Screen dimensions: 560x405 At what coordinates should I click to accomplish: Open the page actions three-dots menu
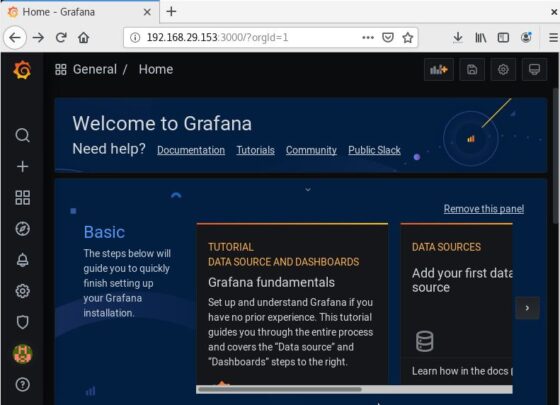pyautogui.click(x=368, y=38)
